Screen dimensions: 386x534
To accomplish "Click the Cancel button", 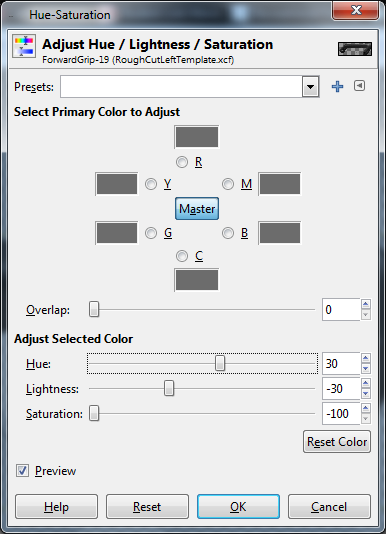I will point(329,507).
